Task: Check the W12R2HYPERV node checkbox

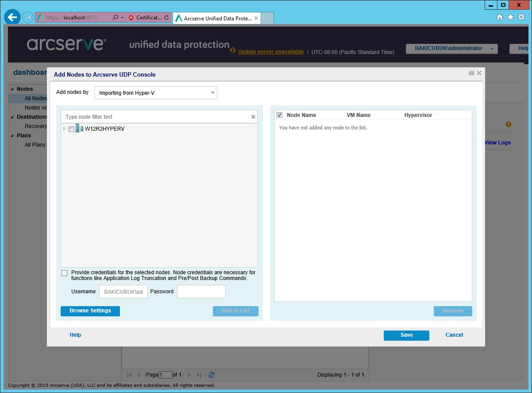Action: [72, 129]
